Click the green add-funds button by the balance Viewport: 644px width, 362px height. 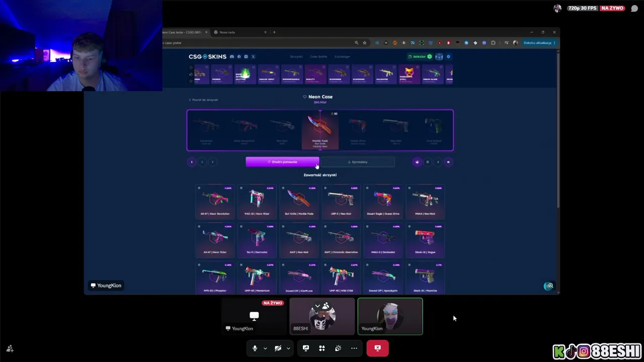point(430,57)
